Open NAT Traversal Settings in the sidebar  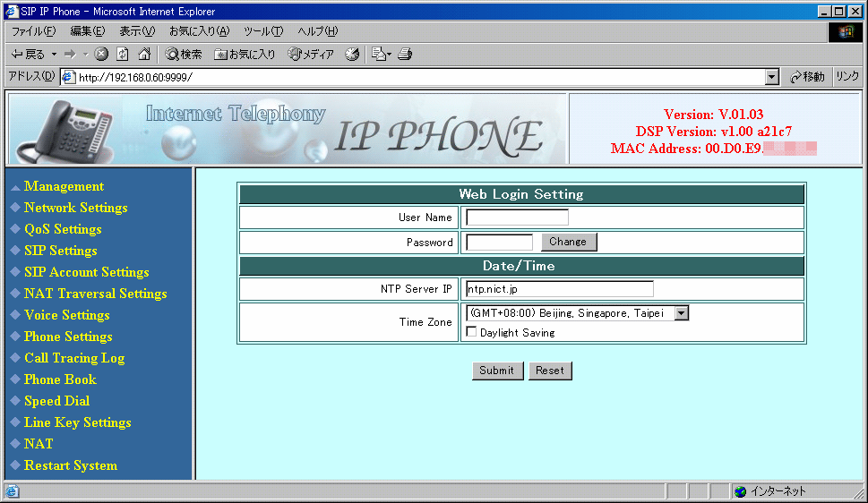pos(95,294)
